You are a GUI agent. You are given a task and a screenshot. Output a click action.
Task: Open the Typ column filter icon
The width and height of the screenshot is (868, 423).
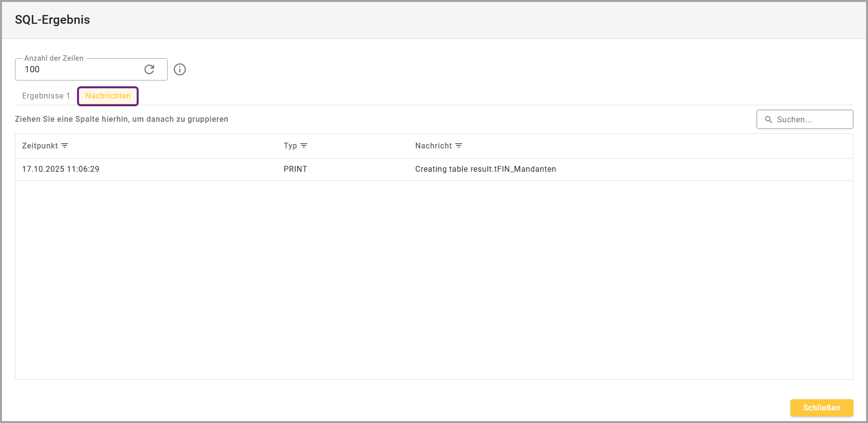[304, 146]
